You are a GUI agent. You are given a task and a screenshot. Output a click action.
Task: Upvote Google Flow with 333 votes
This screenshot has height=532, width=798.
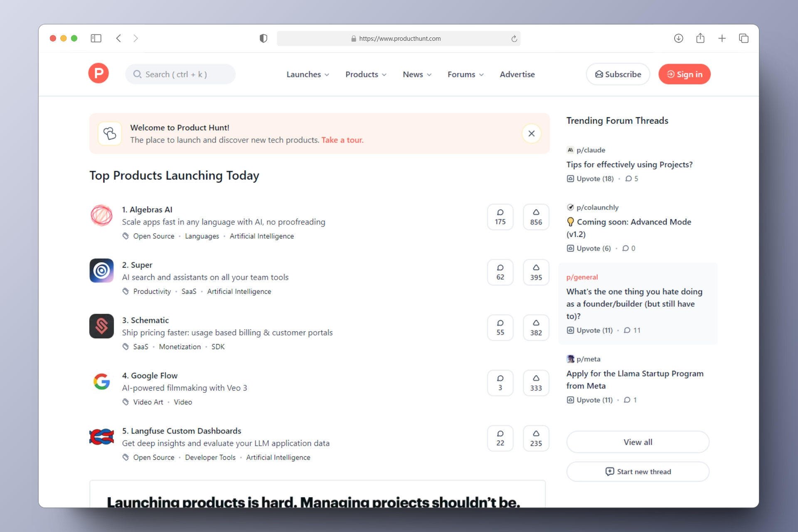pos(536,383)
